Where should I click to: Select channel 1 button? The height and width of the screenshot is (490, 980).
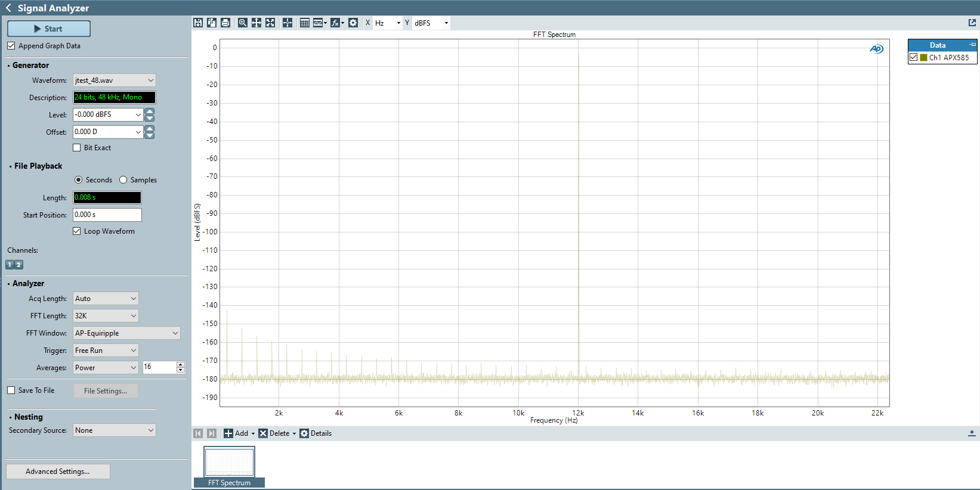[10, 265]
